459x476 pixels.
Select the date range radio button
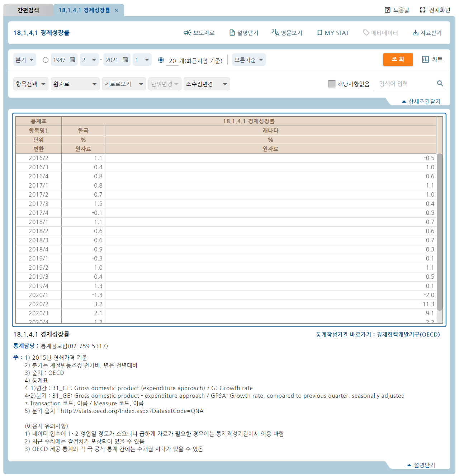tap(46, 60)
